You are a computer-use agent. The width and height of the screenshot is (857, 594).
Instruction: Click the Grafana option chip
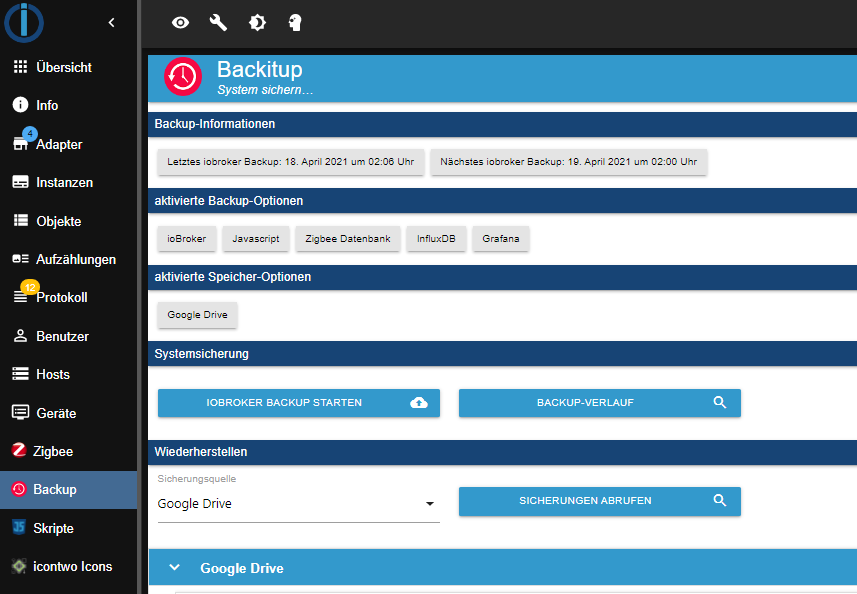[x=501, y=239]
